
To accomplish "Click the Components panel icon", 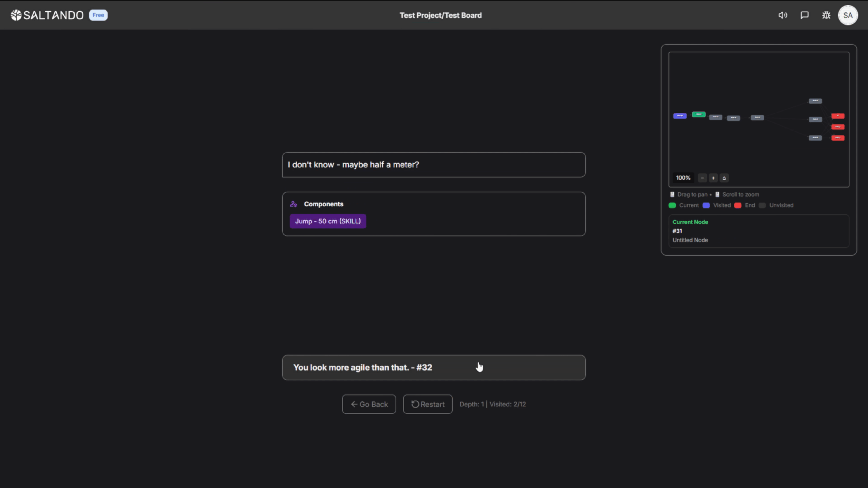I will point(293,204).
